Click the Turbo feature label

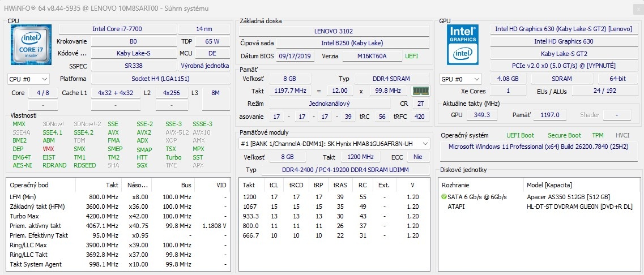coord(173,157)
